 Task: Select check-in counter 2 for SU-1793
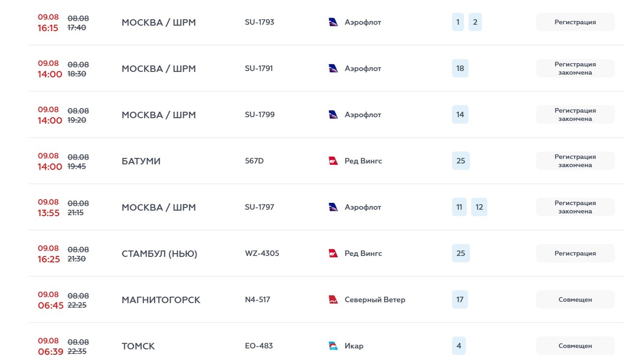(475, 22)
